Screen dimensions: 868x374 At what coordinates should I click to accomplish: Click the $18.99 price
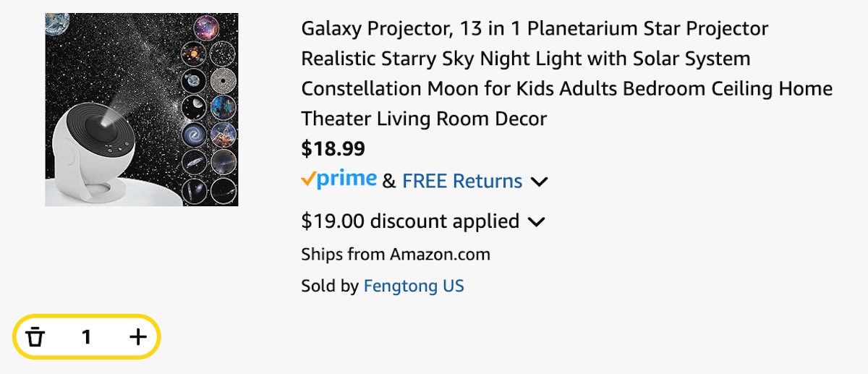point(333,149)
